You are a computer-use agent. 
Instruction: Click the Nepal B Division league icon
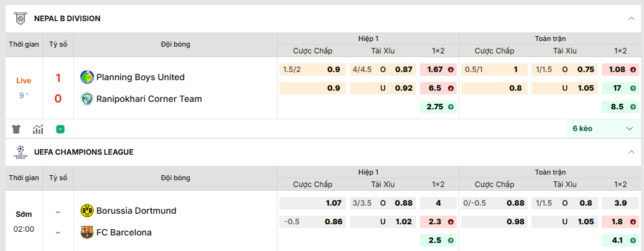tap(20, 19)
